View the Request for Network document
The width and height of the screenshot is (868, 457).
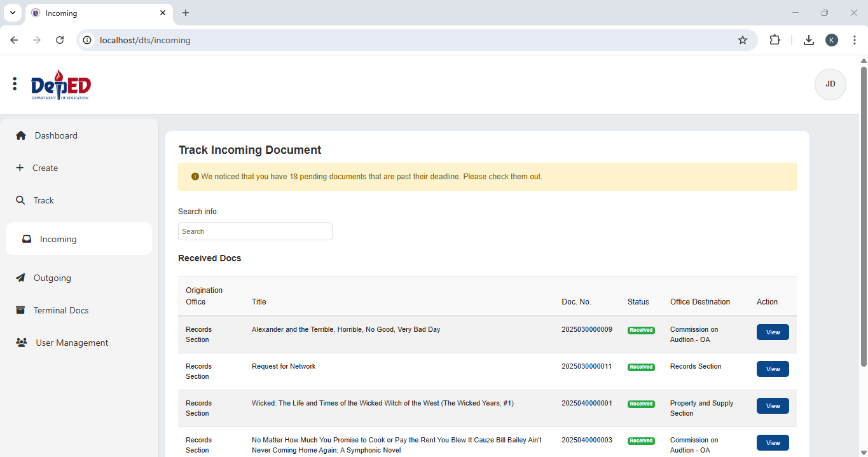point(773,369)
